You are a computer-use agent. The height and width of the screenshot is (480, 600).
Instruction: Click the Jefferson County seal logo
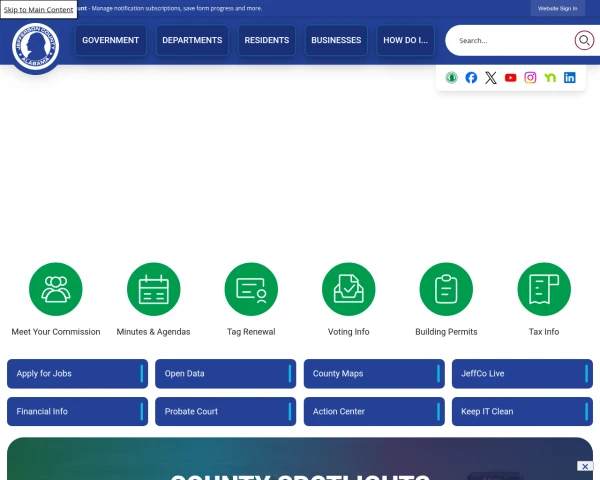tap(36, 46)
